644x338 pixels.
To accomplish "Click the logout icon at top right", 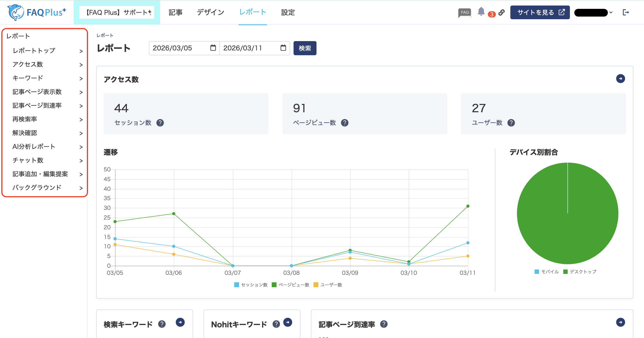I will 625,12.
